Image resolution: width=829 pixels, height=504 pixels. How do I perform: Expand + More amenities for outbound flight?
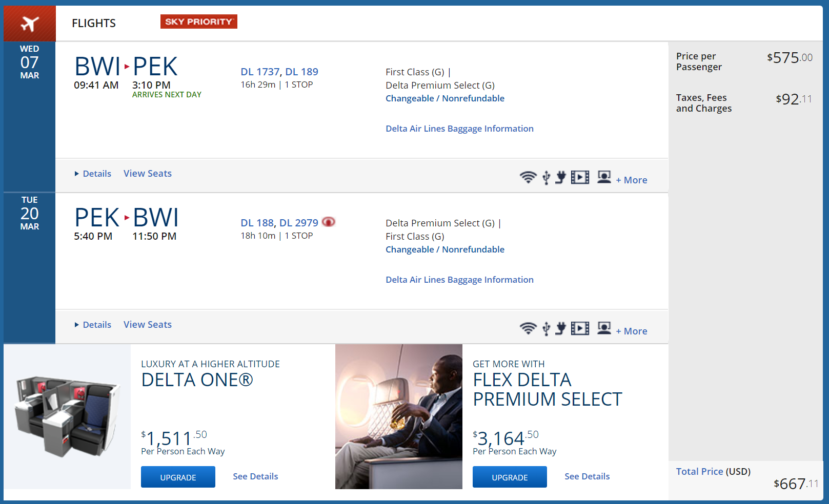(632, 180)
